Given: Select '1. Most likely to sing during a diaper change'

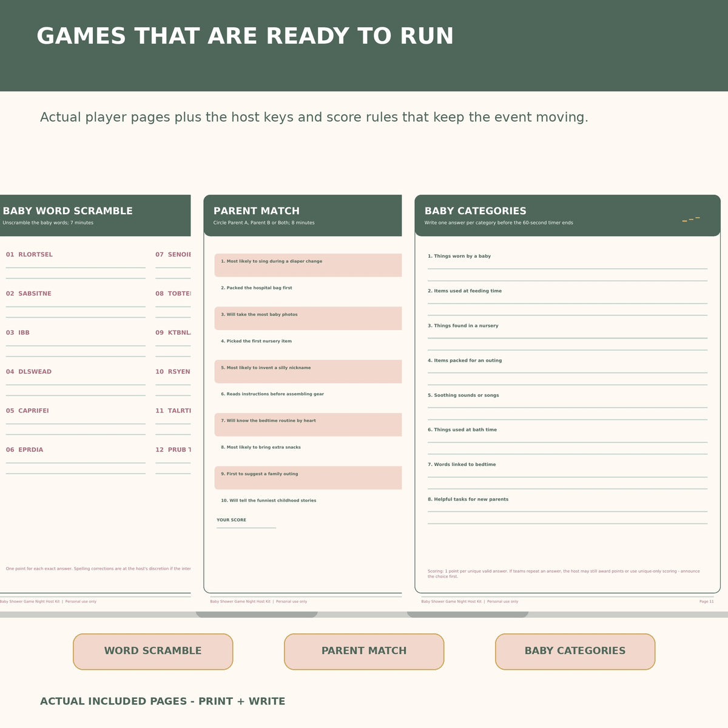Looking at the screenshot, I should 308,265.
